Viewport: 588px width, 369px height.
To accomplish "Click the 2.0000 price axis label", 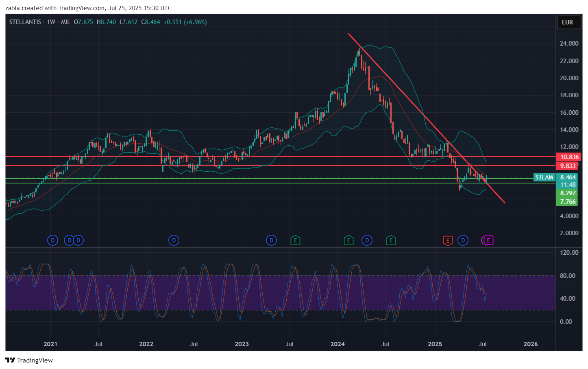I will 569,233.
